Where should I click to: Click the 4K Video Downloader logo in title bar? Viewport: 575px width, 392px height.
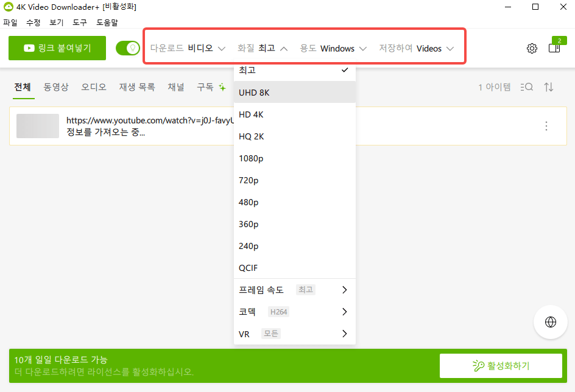[9, 7]
